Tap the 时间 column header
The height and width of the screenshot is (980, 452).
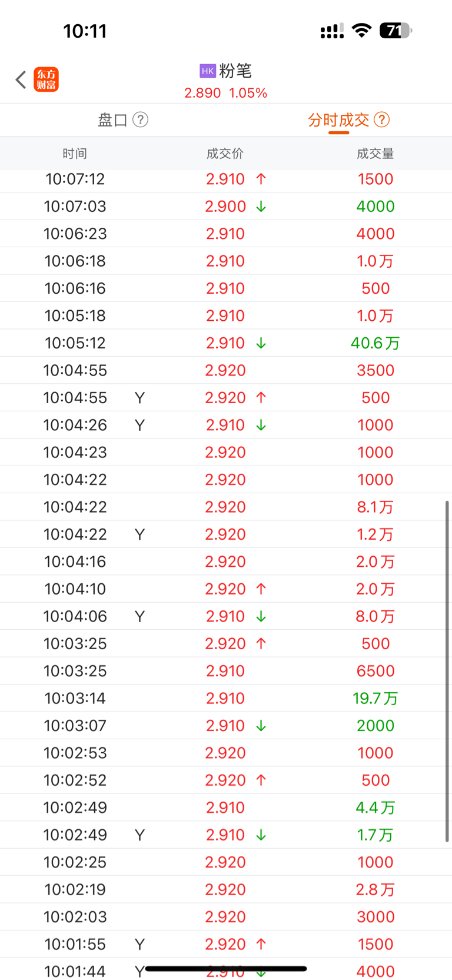tap(75, 154)
